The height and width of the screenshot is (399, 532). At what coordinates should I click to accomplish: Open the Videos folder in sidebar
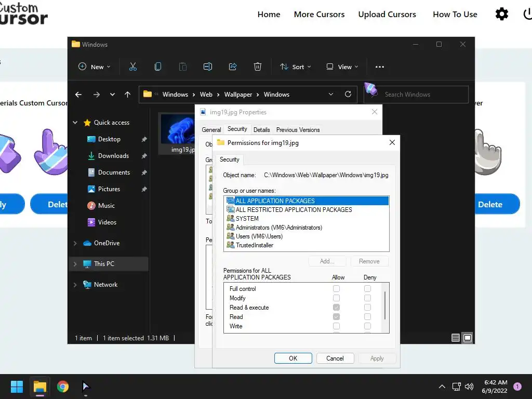[107, 222]
